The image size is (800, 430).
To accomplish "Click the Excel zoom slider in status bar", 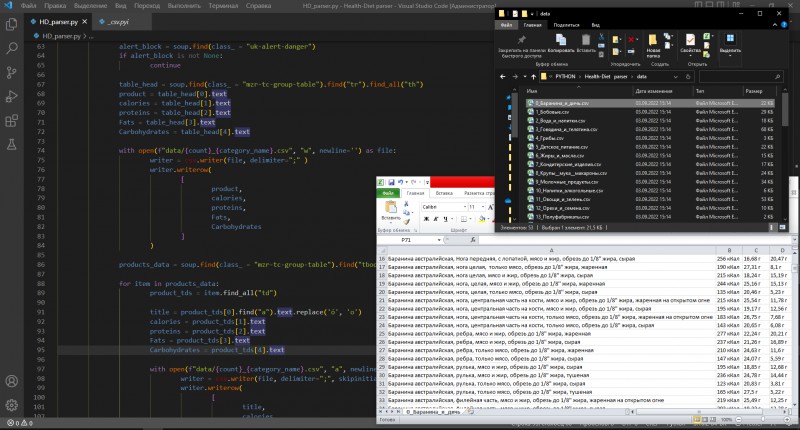I will pyautogui.click(x=764, y=419).
